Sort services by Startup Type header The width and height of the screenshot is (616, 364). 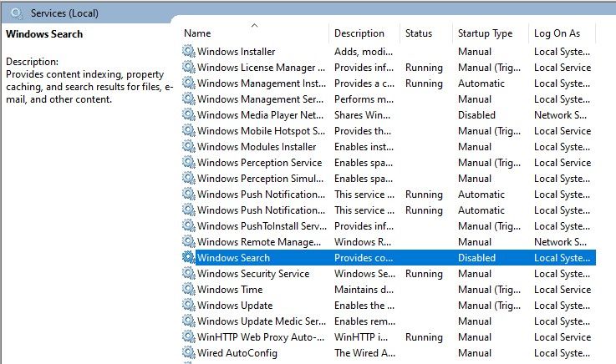(x=485, y=33)
